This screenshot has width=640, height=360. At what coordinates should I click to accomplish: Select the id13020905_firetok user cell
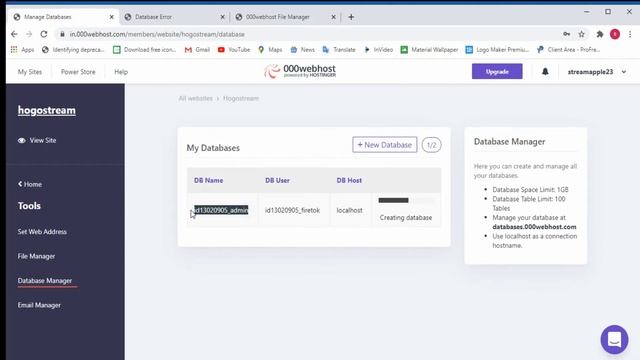click(x=293, y=210)
